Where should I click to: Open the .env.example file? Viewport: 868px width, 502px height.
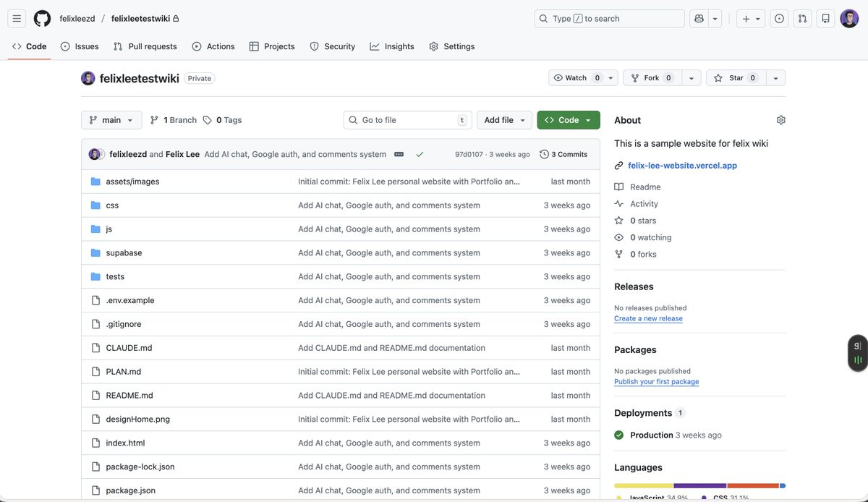[x=130, y=300]
